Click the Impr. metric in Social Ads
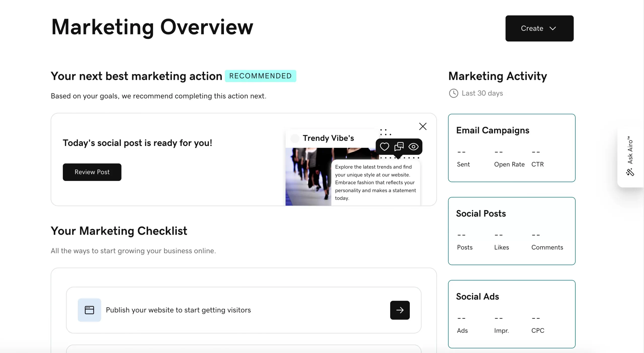 (501, 331)
